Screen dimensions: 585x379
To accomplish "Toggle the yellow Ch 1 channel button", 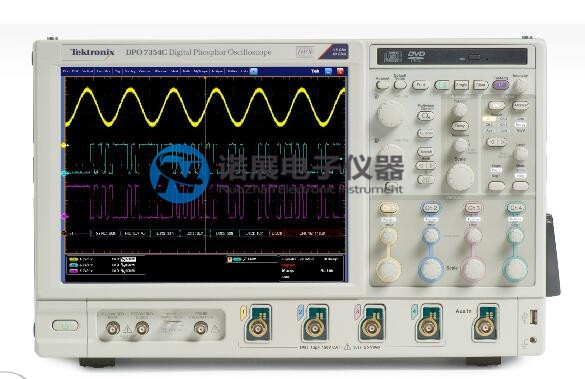I will (x=388, y=207).
